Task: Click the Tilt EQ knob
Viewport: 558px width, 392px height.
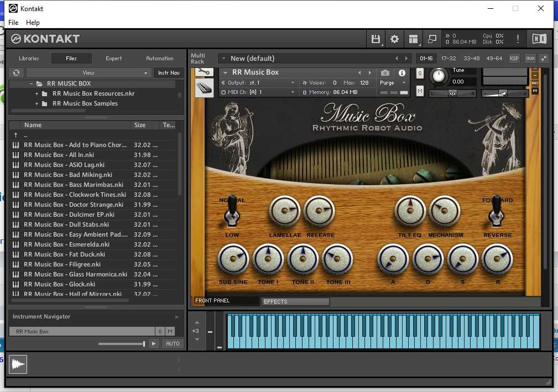Action: 410,211
